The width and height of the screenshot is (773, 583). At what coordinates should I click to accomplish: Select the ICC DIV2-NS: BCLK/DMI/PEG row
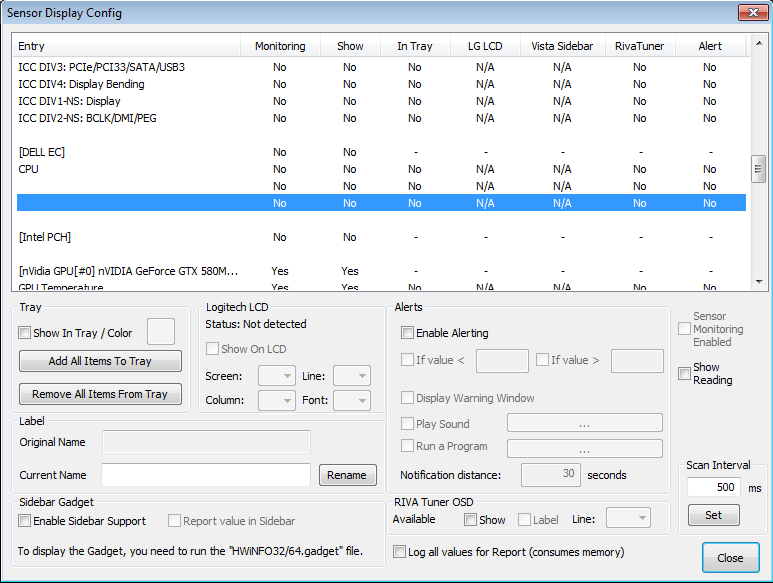click(x=381, y=118)
